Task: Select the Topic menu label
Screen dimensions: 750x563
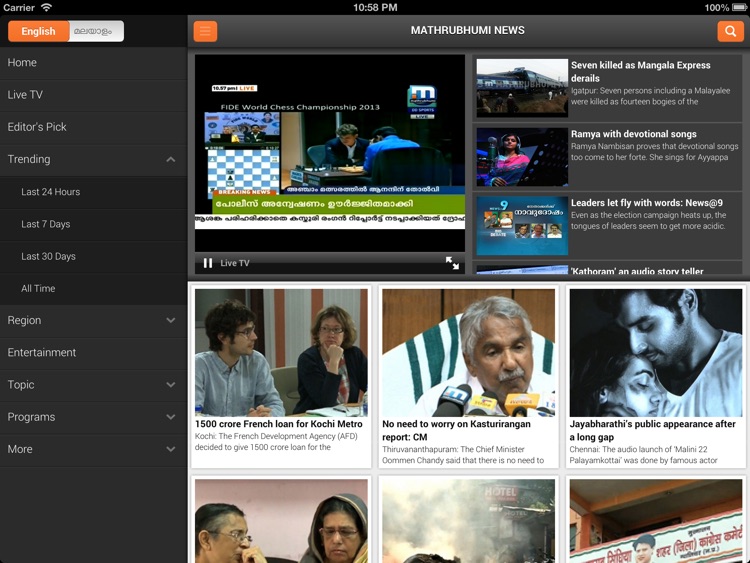Action: pyautogui.click(x=21, y=385)
